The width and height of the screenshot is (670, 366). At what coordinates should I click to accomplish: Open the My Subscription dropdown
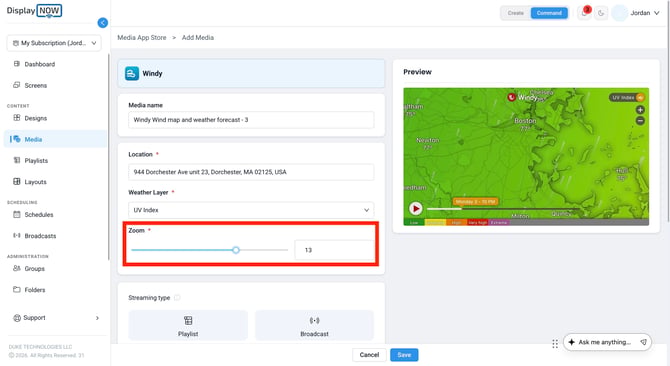point(54,43)
